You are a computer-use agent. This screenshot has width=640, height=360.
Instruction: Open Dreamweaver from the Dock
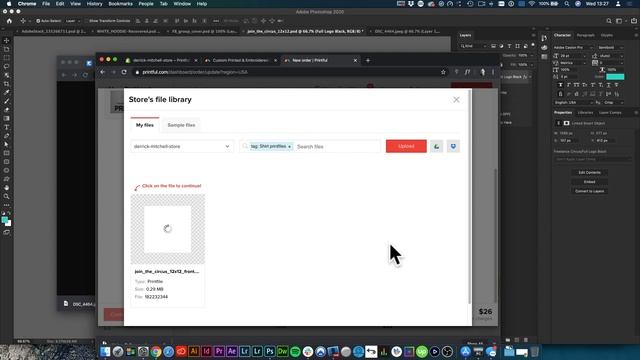pos(282,351)
